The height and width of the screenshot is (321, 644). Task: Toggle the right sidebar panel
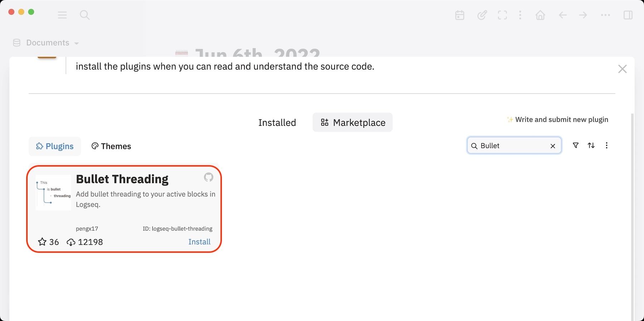(x=628, y=15)
